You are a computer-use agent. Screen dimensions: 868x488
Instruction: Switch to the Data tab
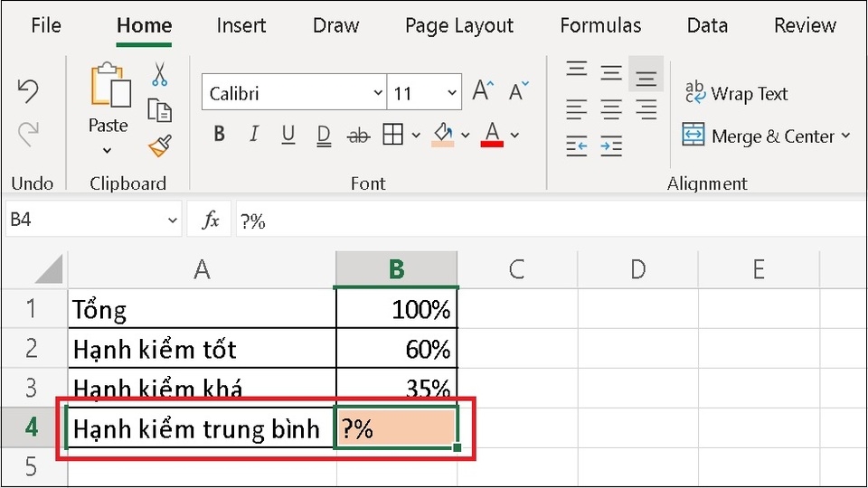point(707,25)
